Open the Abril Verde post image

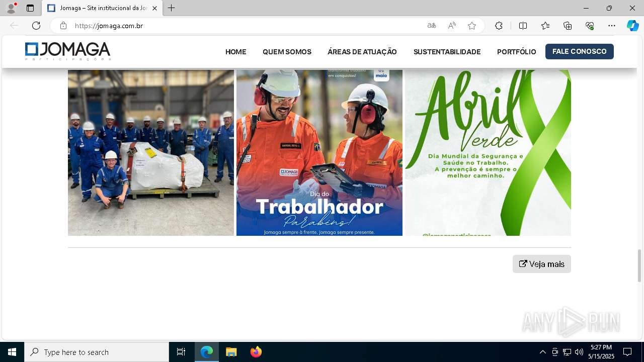click(488, 153)
